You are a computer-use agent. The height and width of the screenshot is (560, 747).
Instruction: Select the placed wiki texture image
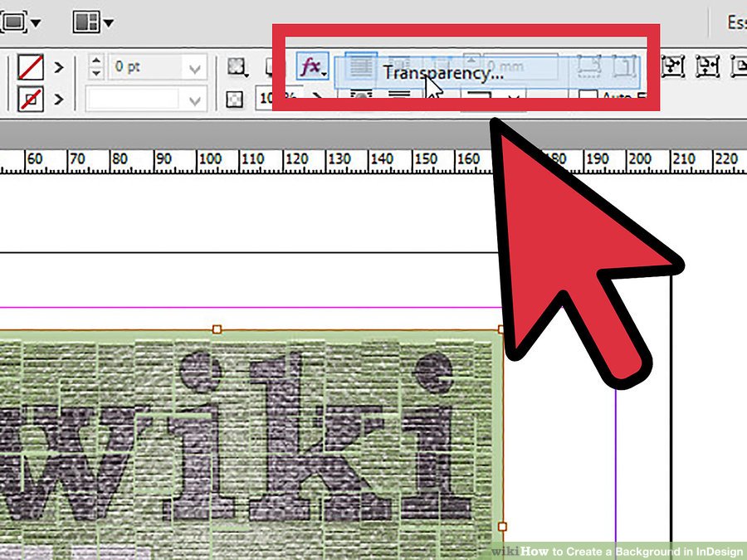point(250,443)
